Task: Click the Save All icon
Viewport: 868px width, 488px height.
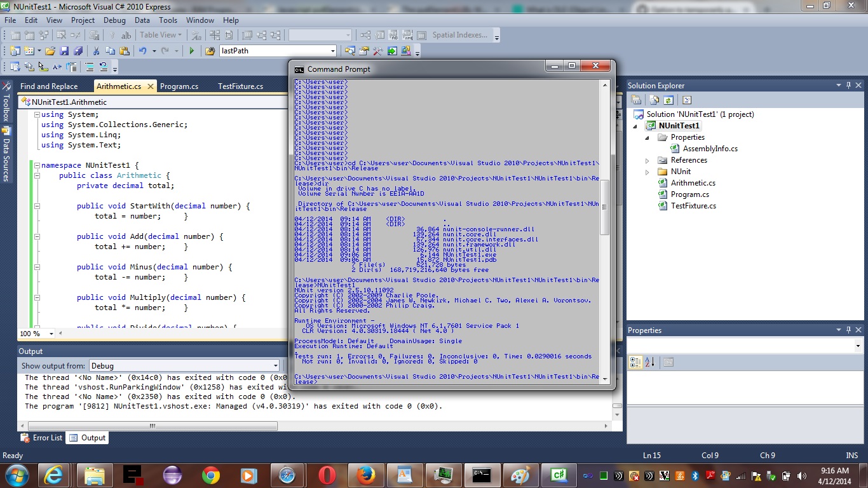Action: click(x=78, y=51)
